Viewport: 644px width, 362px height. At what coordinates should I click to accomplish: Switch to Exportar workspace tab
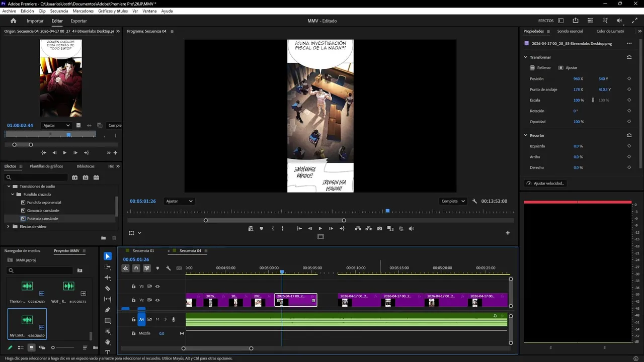[78, 21]
